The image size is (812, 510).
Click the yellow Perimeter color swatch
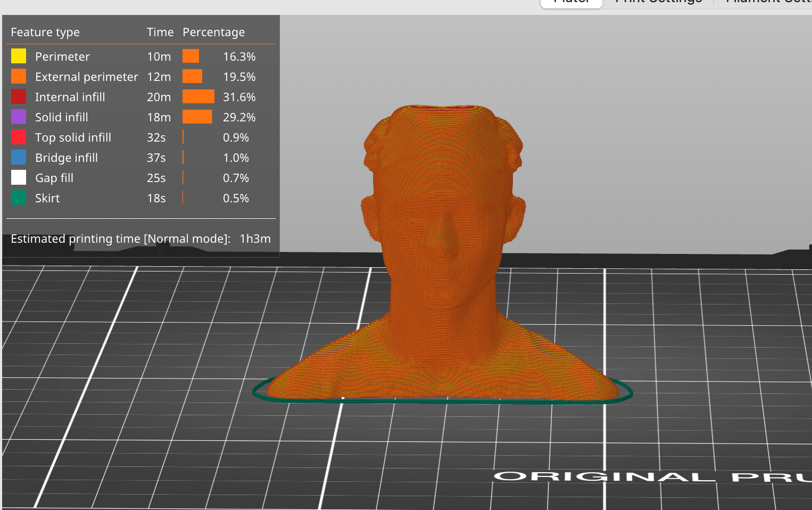point(19,56)
